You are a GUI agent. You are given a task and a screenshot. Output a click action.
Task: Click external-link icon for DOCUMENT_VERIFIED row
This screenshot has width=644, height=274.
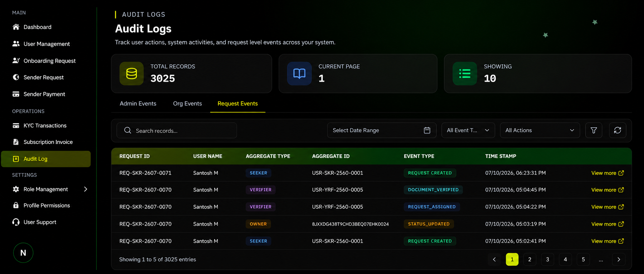click(x=621, y=190)
